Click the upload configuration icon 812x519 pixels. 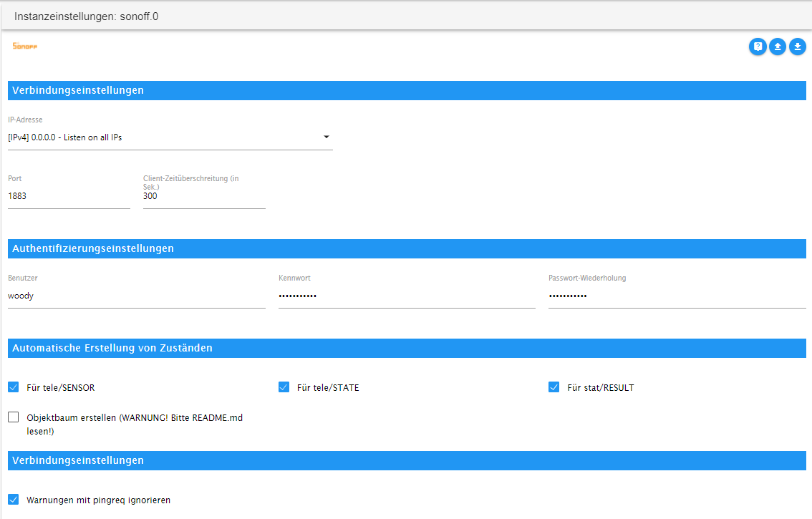point(778,47)
